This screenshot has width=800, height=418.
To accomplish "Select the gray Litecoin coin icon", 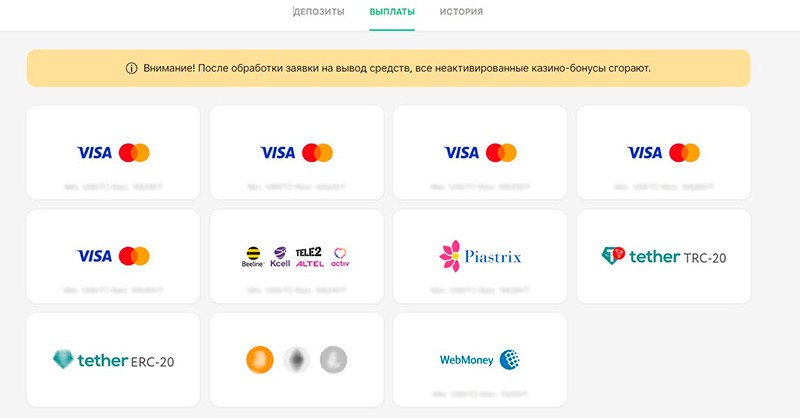I will coord(334,360).
